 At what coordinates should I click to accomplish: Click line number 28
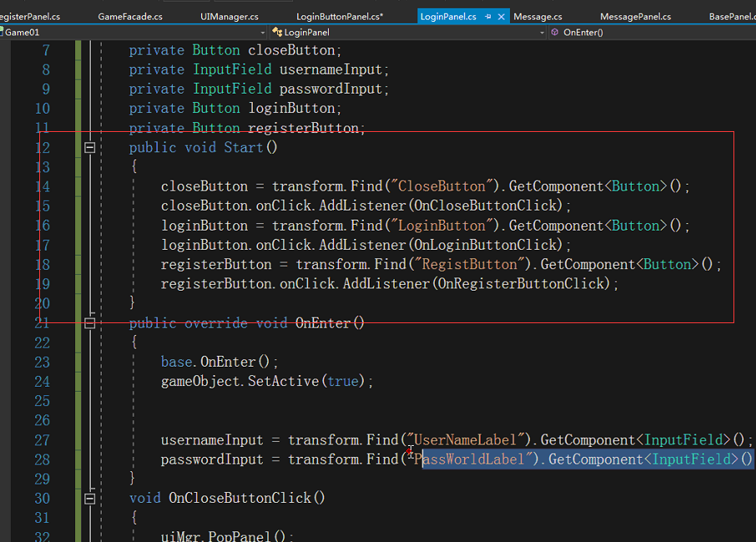pos(43,459)
